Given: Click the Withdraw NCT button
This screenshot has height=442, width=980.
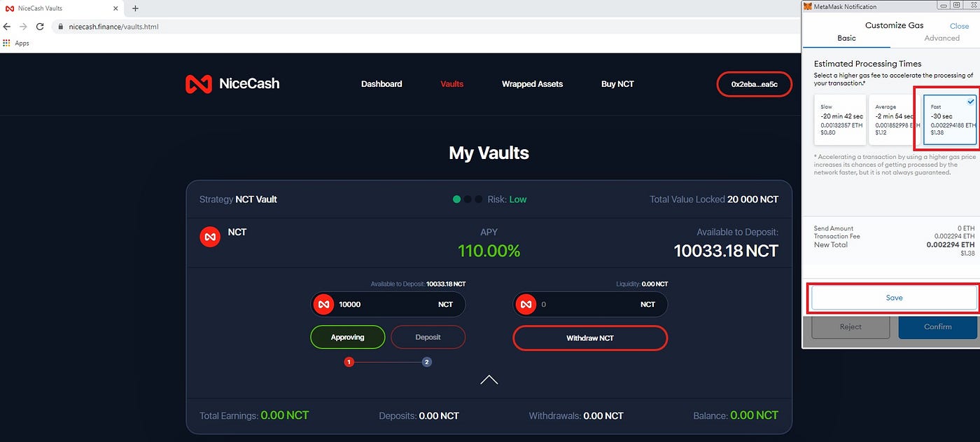Looking at the screenshot, I should (x=590, y=338).
